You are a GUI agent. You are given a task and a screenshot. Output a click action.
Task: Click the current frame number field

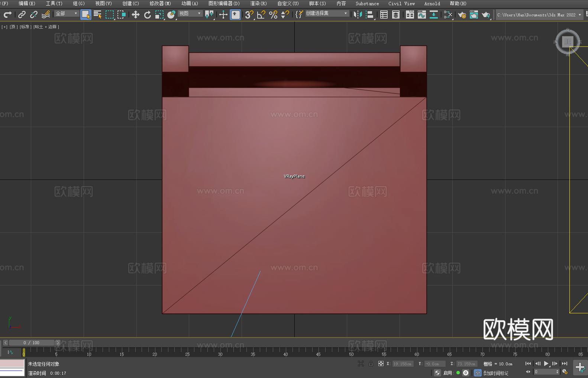click(545, 372)
